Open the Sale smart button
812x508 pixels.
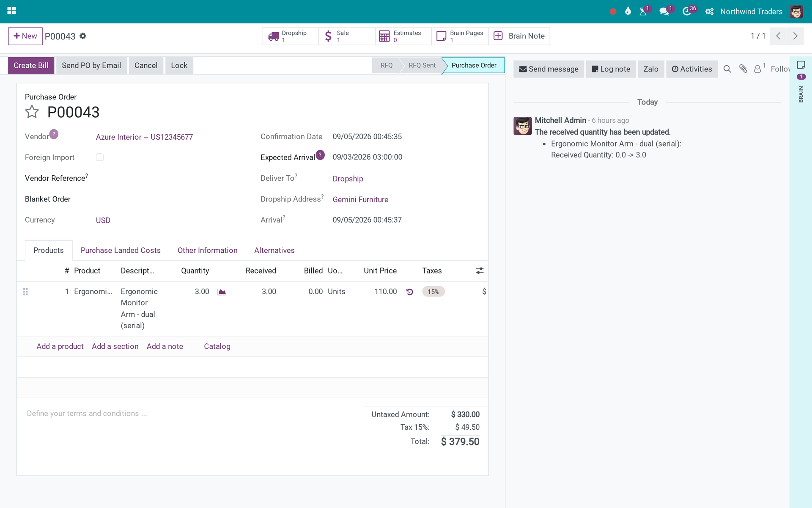click(347, 36)
